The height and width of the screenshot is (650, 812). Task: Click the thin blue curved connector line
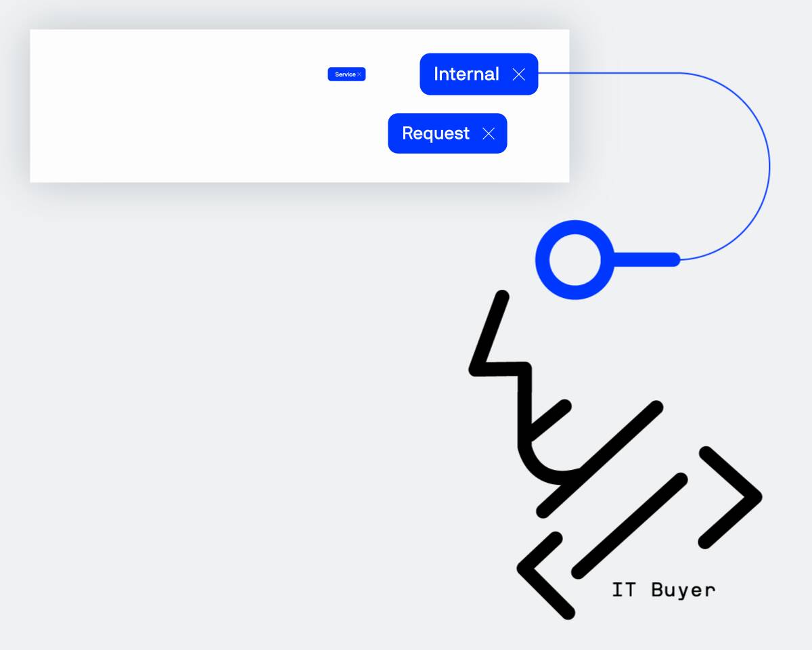[x=769, y=166]
